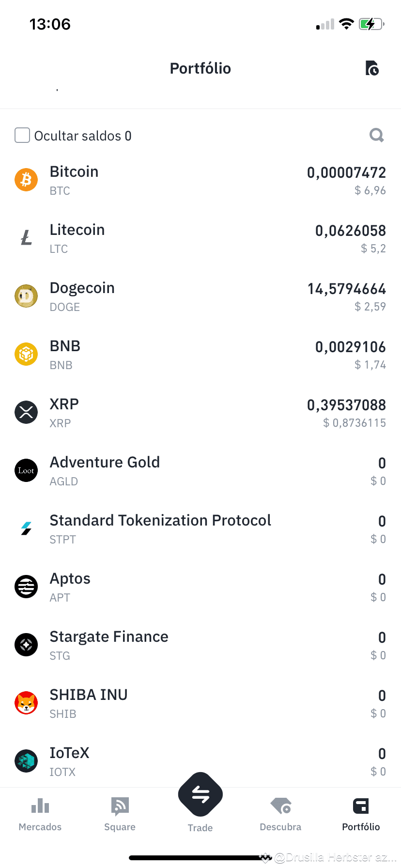401x868 pixels.
Task: Tap the SHIBA INU logo icon
Action: pos(26,703)
